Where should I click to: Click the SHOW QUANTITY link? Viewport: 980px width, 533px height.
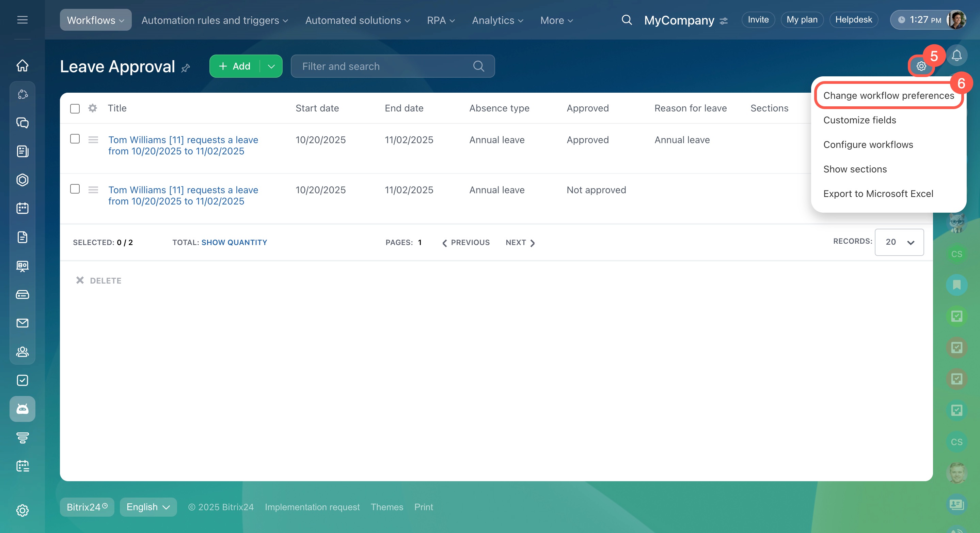[x=234, y=243]
